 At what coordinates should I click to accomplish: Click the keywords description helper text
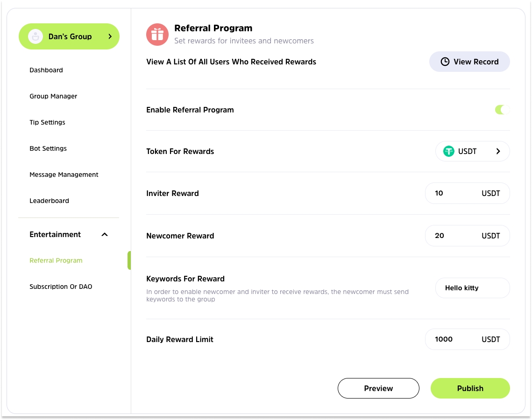tap(277, 295)
